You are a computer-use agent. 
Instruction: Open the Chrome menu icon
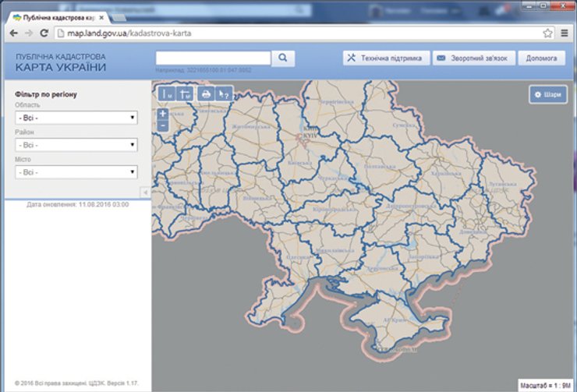565,34
